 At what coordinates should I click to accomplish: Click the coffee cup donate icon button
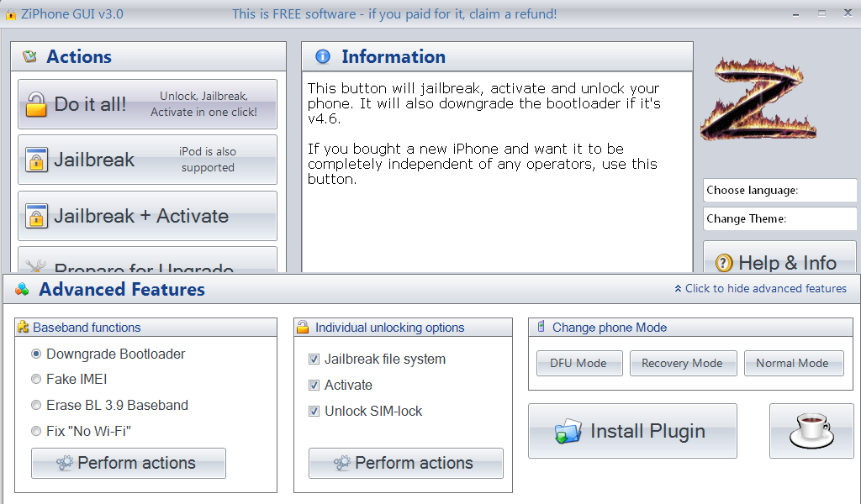pos(811,431)
